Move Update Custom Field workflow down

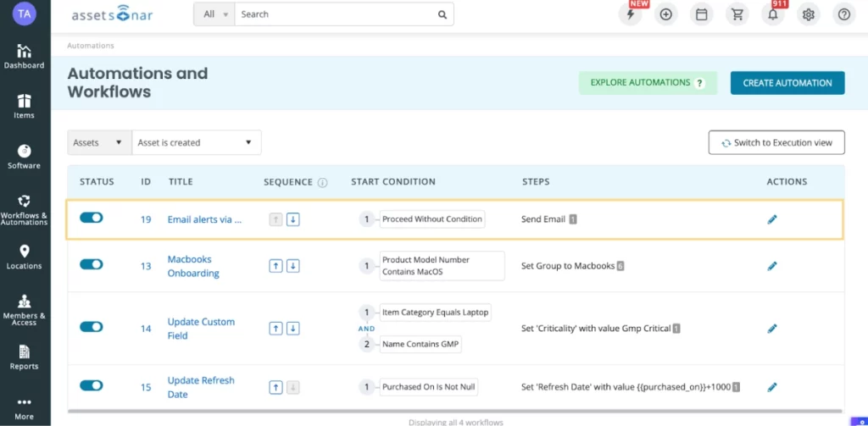(293, 329)
